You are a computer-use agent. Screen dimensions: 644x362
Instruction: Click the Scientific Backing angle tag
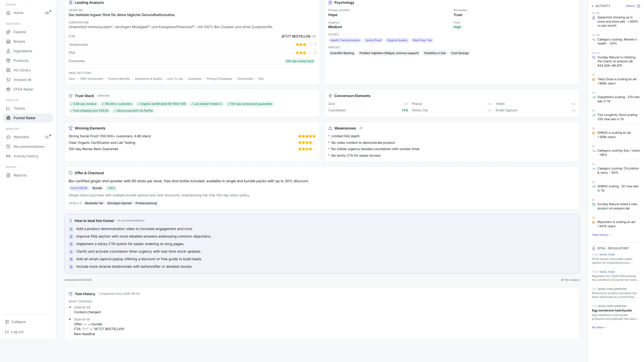pos(342,53)
